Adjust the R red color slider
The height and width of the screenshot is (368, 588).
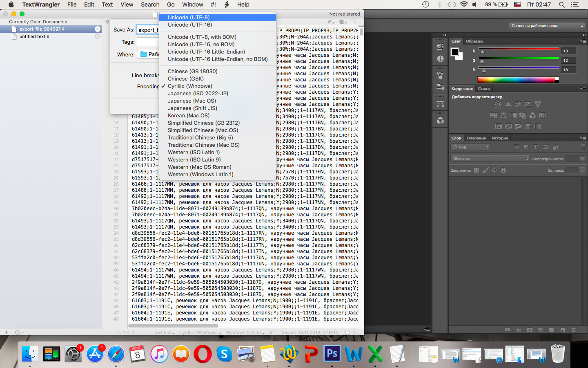tap(482, 52)
